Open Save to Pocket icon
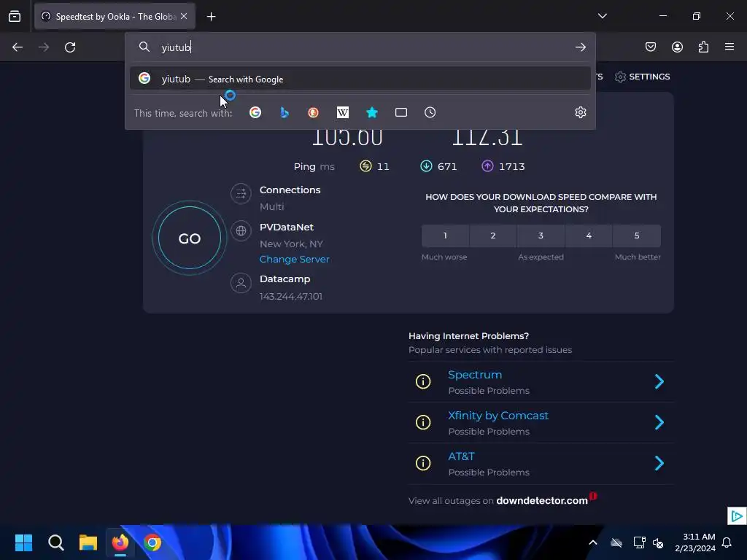 click(x=651, y=47)
